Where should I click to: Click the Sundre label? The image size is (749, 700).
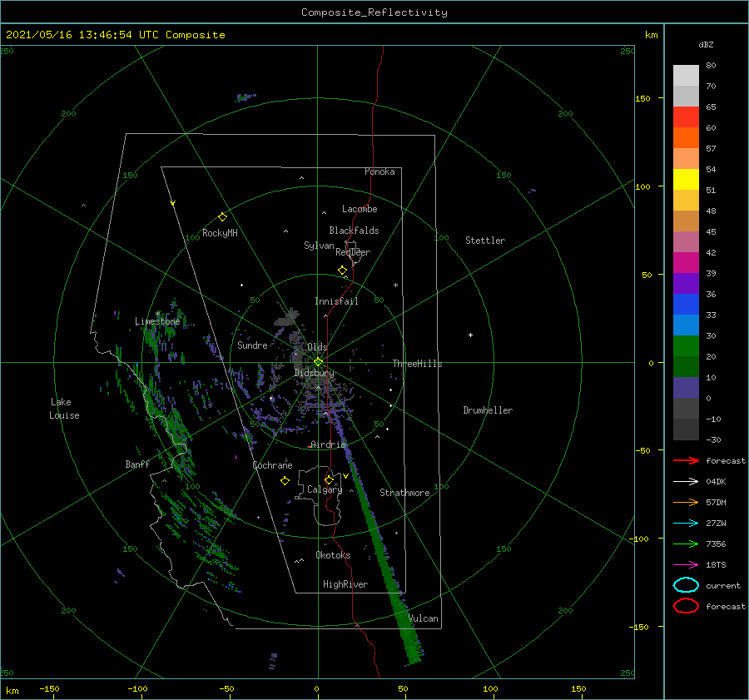coord(252,345)
